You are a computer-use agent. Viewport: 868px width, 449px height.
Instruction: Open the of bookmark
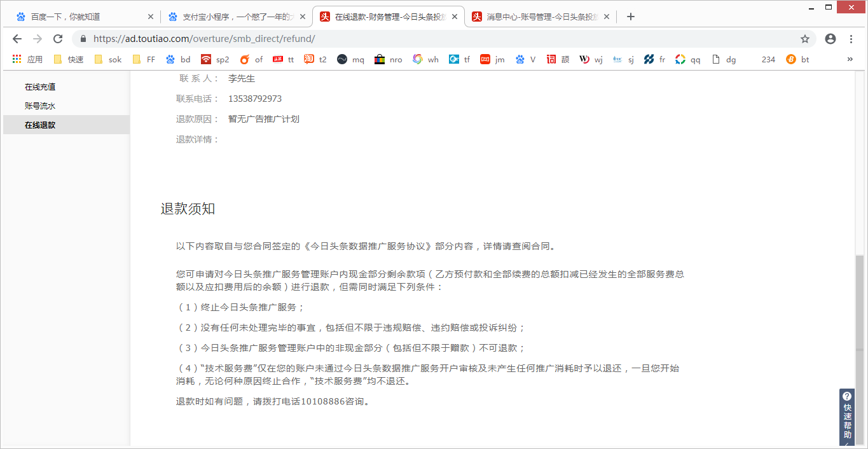251,59
